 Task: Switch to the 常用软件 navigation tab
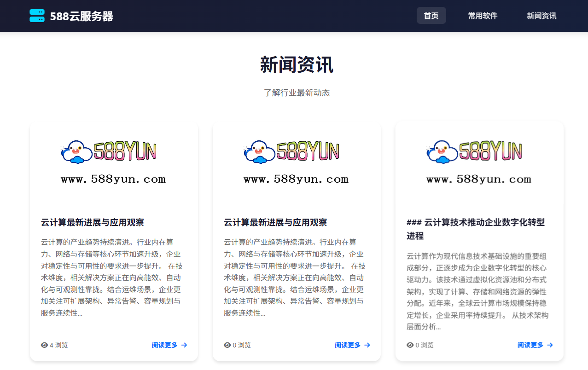(x=483, y=15)
